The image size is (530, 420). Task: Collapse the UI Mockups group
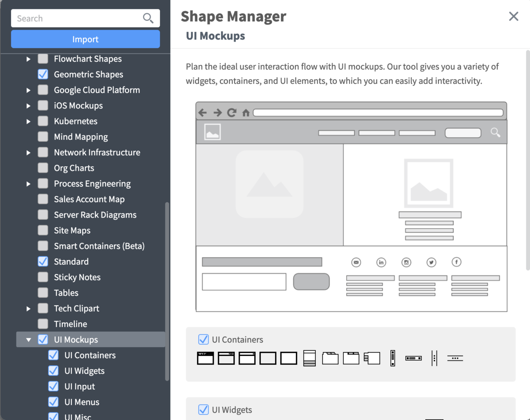[x=28, y=340]
